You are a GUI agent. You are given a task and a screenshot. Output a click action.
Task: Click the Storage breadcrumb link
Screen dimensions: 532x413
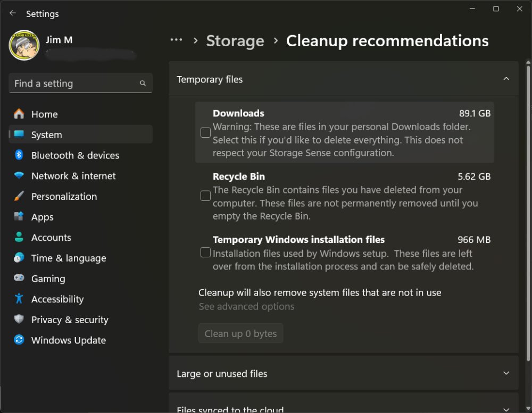(235, 41)
